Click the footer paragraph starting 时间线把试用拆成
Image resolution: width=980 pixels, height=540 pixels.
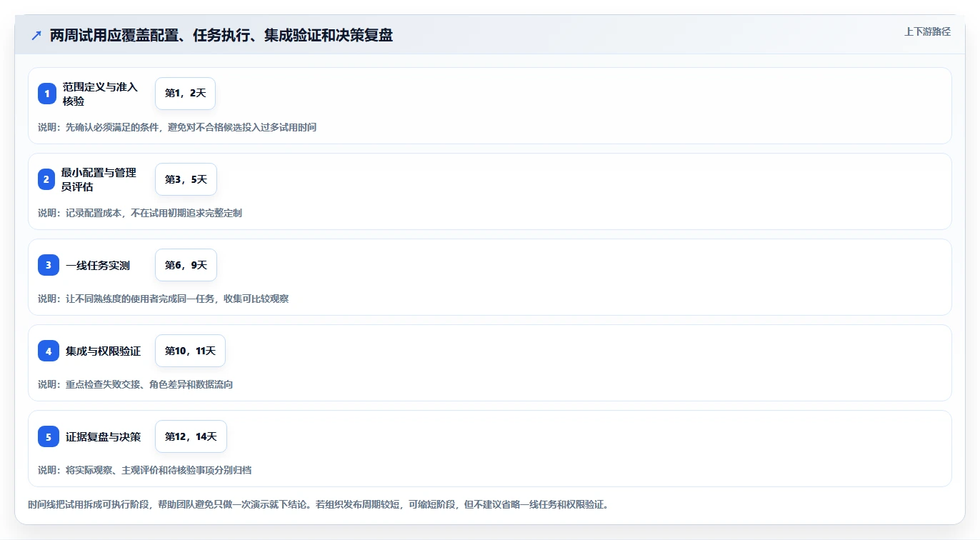[x=318, y=504]
